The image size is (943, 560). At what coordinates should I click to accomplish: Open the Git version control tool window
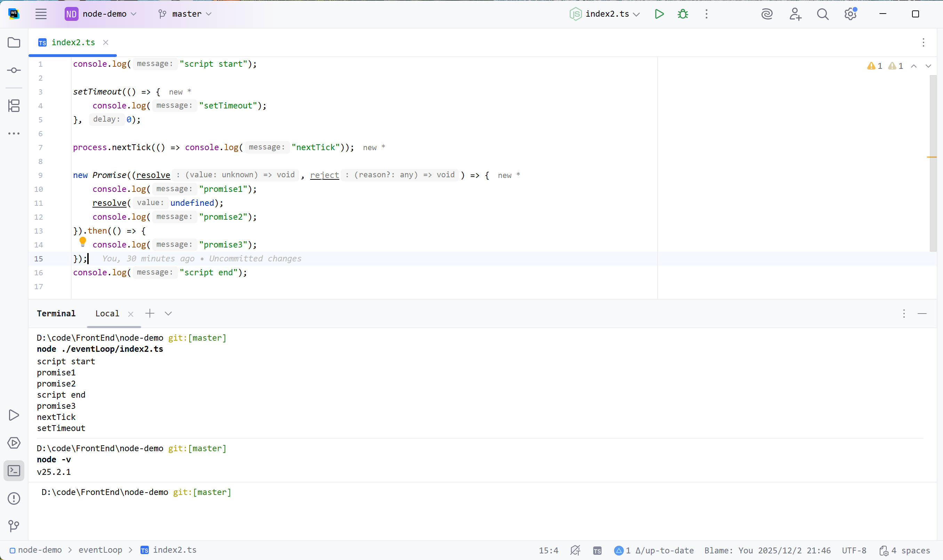coord(14,526)
